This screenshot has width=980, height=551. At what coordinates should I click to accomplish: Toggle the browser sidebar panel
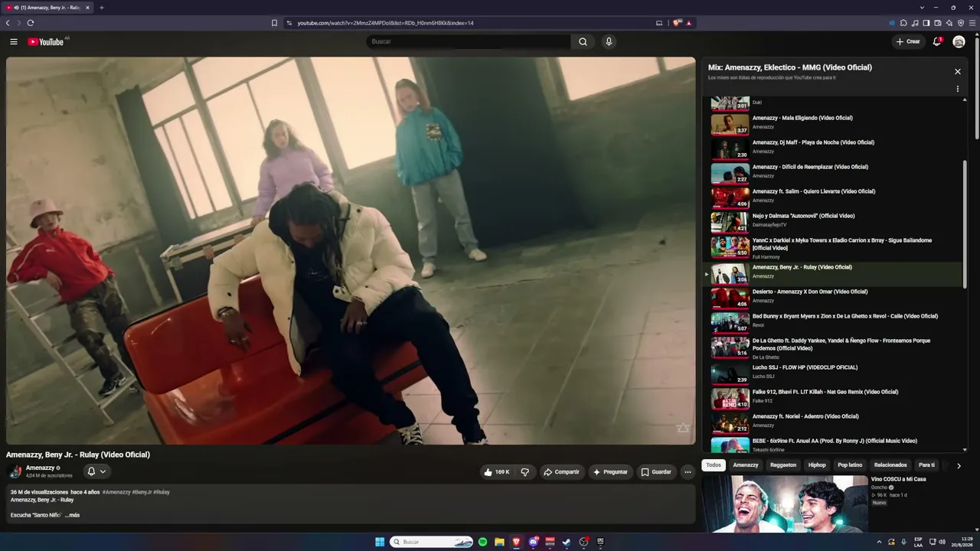(926, 23)
